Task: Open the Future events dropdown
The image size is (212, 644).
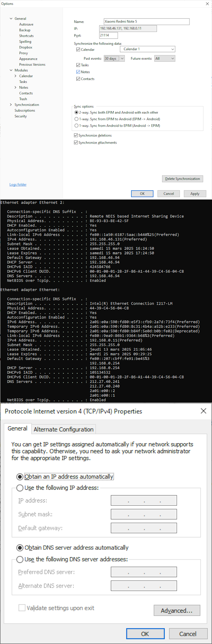Action: coord(165,58)
